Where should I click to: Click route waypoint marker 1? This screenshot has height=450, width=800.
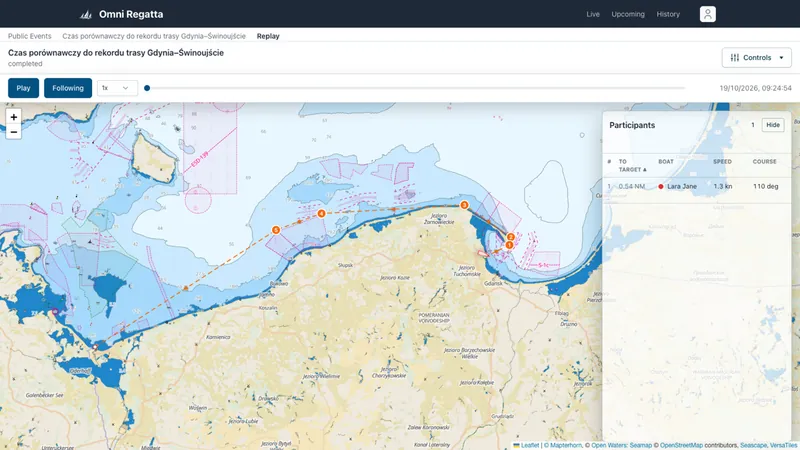coord(509,245)
